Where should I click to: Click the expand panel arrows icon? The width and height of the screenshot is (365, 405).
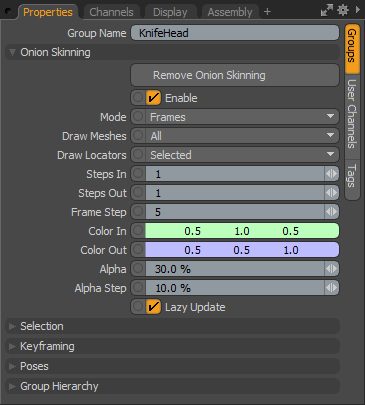pos(327,10)
